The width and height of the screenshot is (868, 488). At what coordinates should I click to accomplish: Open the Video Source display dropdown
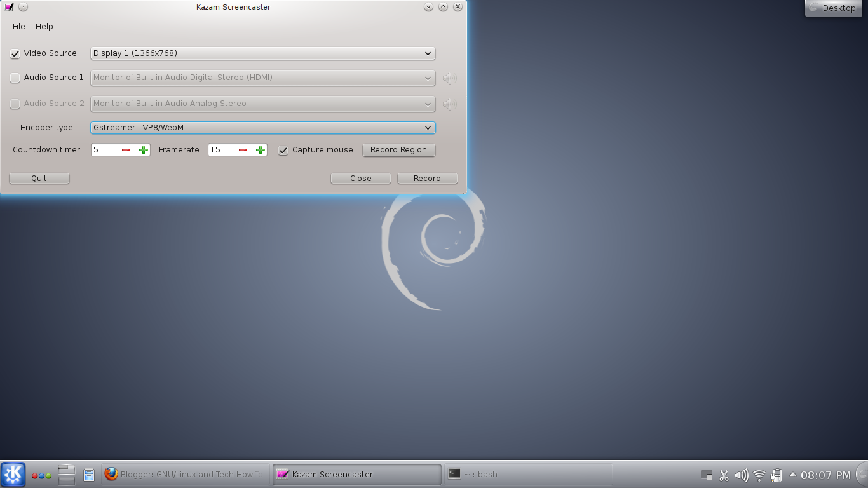tap(263, 53)
